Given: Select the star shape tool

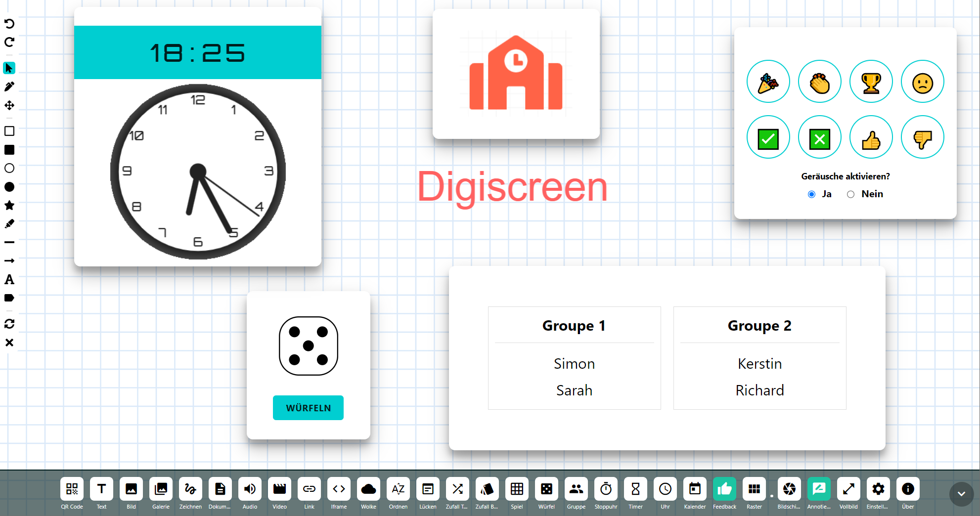Looking at the screenshot, I should (9, 205).
